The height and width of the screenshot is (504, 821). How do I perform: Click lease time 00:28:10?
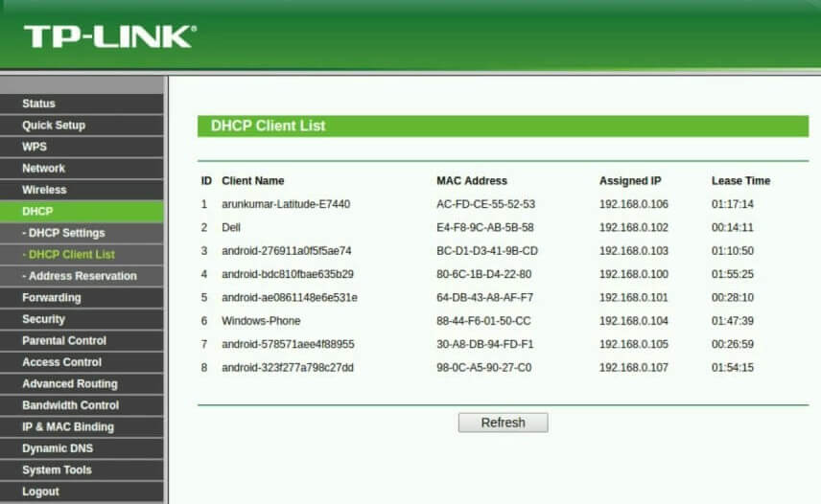click(732, 297)
